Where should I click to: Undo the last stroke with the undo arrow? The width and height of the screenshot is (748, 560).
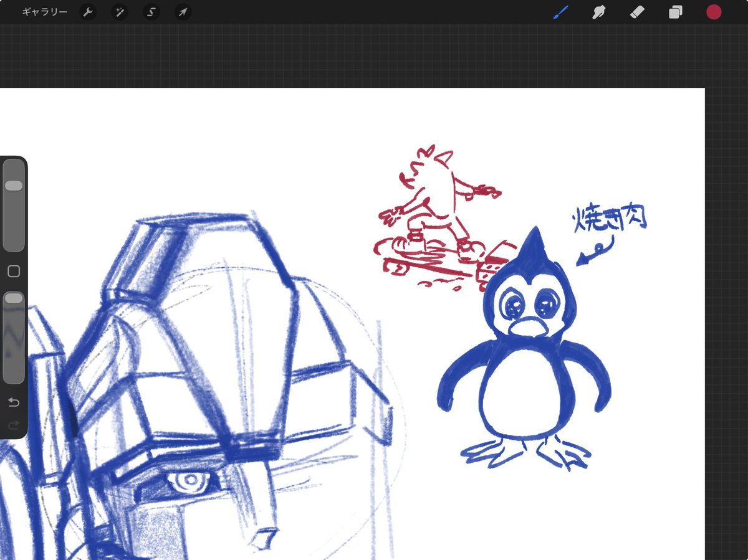pos(14,402)
